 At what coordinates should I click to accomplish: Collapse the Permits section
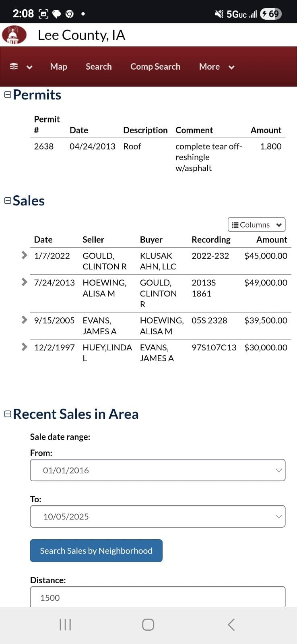click(x=8, y=95)
